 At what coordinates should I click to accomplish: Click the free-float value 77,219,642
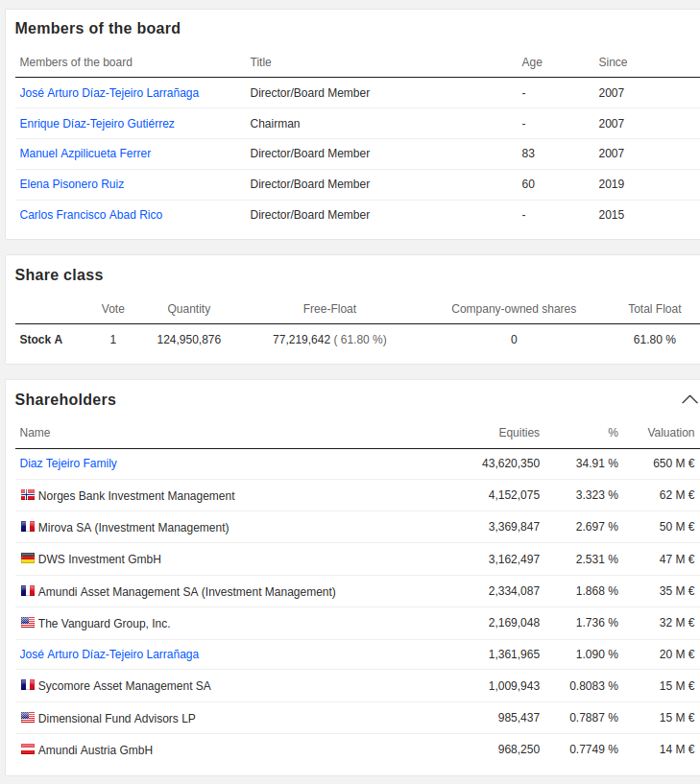coord(302,340)
